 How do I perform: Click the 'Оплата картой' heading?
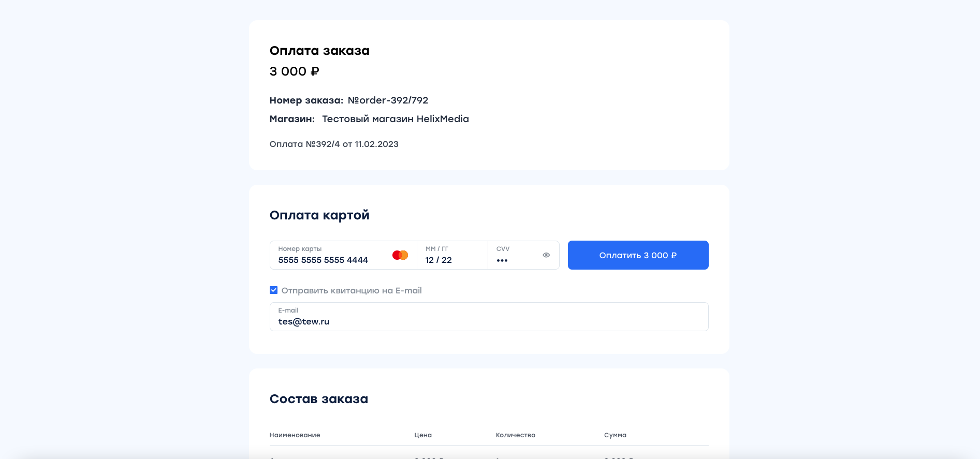pyautogui.click(x=319, y=215)
